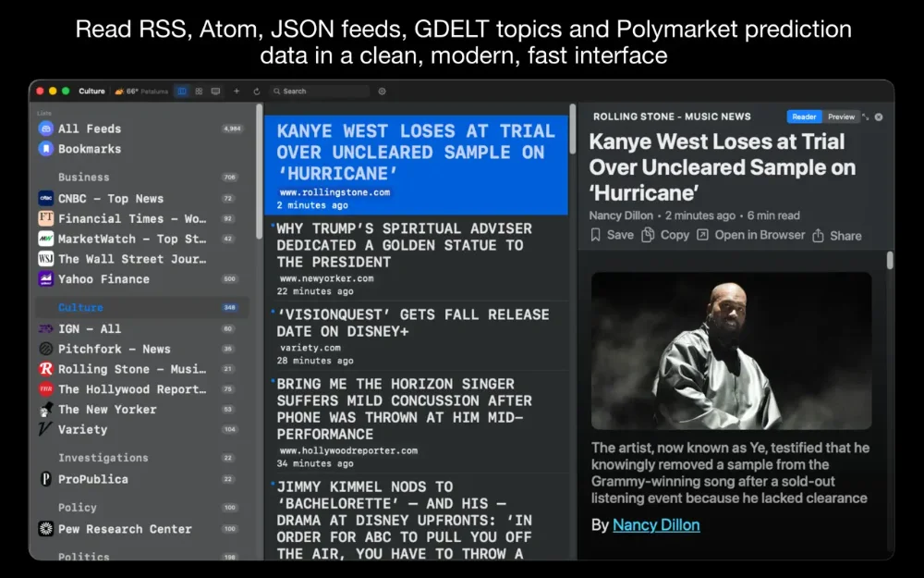The height and width of the screenshot is (578, 924).
Task: Click the article list scrollbar
Action: [572, 129]
